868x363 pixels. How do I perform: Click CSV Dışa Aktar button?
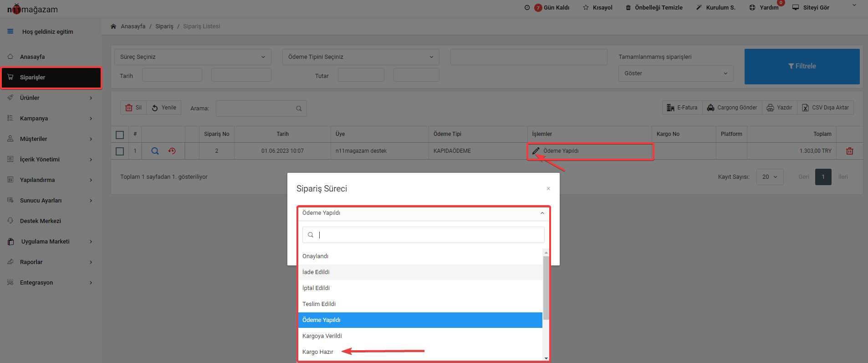[825, 108]
